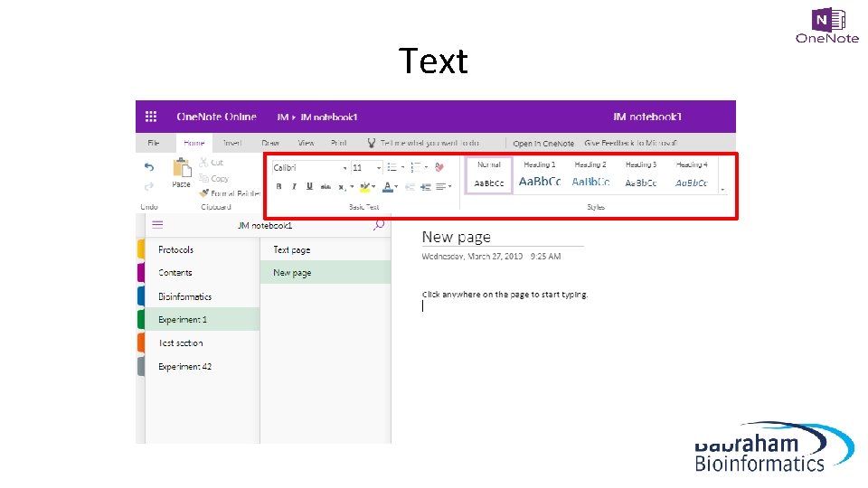
Task: Apply strikethrough formatting
Action: click(x=325, y=186)
